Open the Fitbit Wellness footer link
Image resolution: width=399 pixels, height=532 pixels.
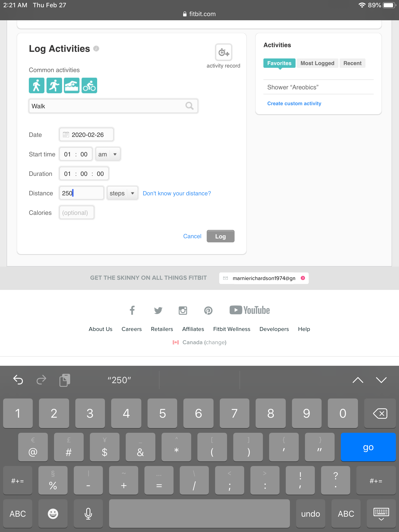(x=232, y=329)
